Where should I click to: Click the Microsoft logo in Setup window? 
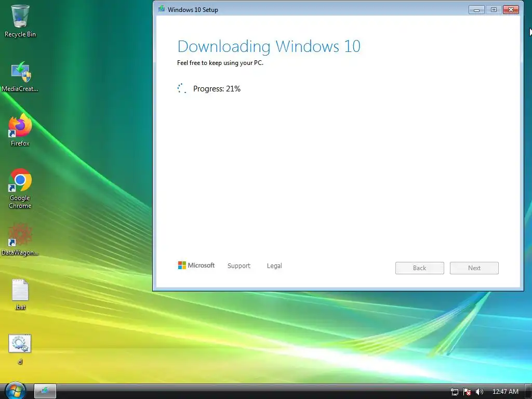point(196,265)
